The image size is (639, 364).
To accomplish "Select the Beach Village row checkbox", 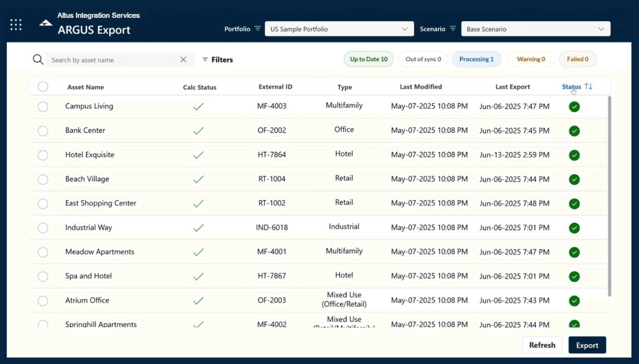I will tap(43, 179).
